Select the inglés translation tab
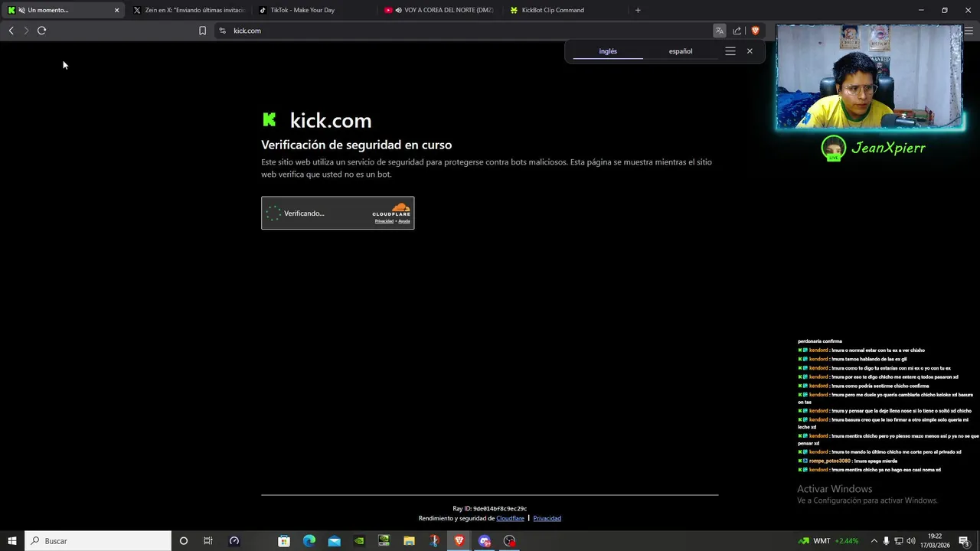The image size is (980, 551). (608, 51)
